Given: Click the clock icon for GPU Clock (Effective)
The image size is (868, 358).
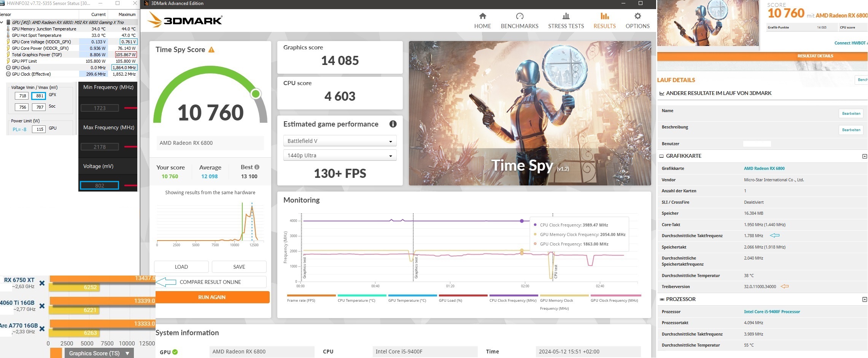Looking at the screenshot, I should pyautogui.click(x=8, y=74).
